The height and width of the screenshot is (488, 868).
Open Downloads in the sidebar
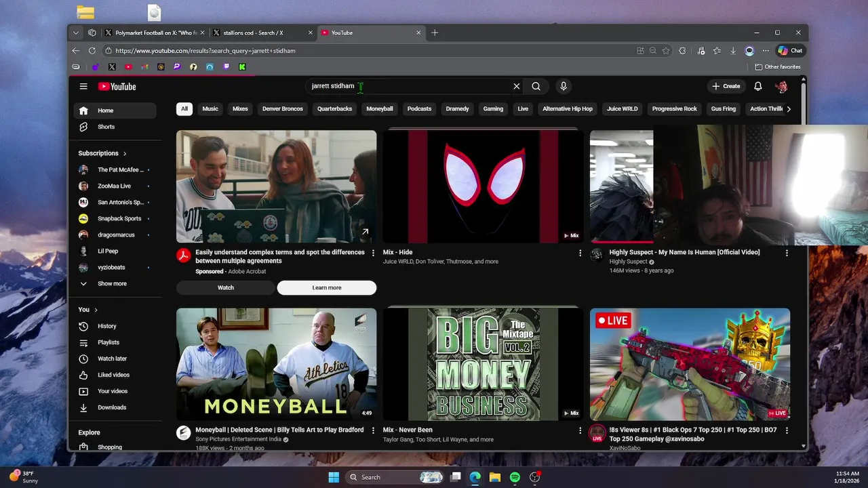coord(115,407)
